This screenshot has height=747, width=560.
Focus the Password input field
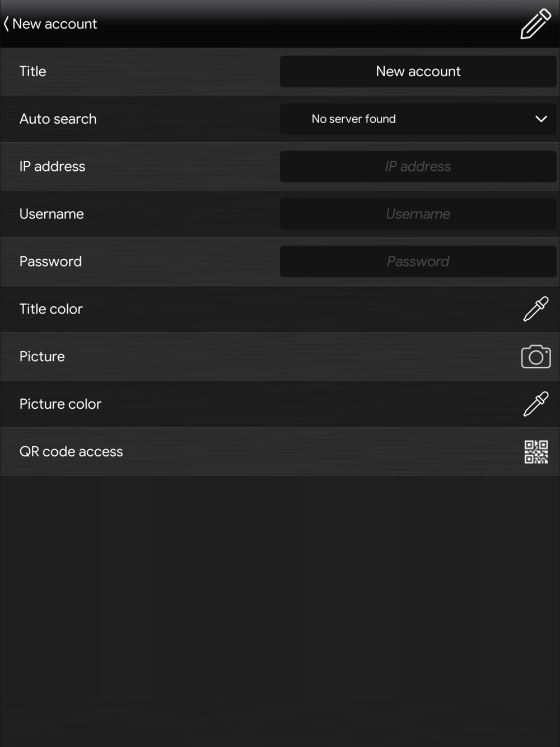pos(418,262)
